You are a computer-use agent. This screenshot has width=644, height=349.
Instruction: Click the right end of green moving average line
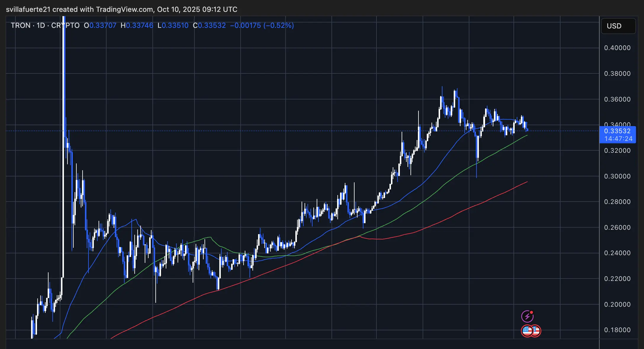(527, 136)
